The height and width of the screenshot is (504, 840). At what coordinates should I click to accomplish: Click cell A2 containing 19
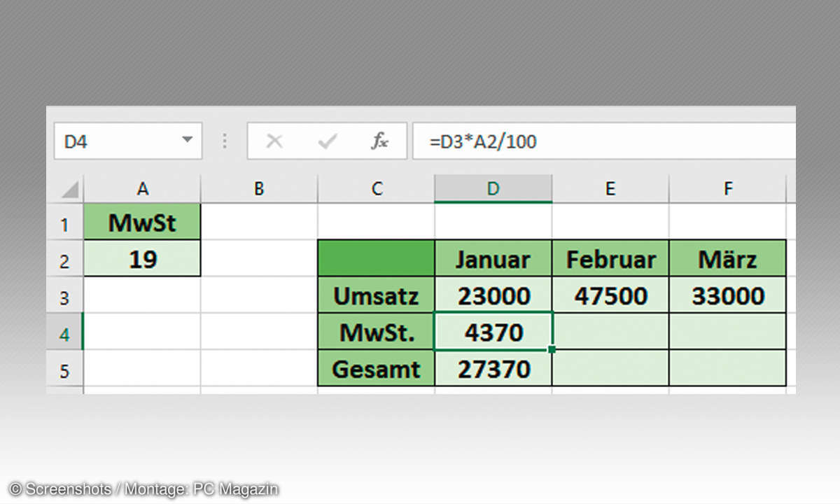pos(142,259)
